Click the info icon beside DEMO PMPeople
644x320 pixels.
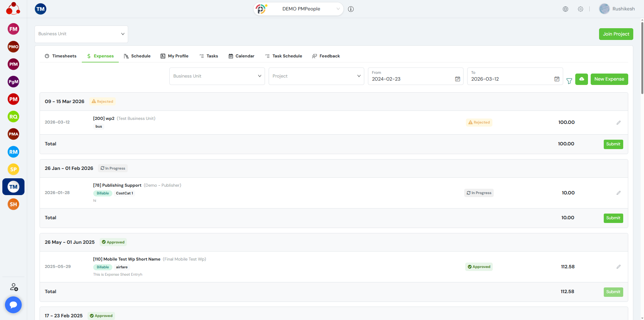(351, 9)
